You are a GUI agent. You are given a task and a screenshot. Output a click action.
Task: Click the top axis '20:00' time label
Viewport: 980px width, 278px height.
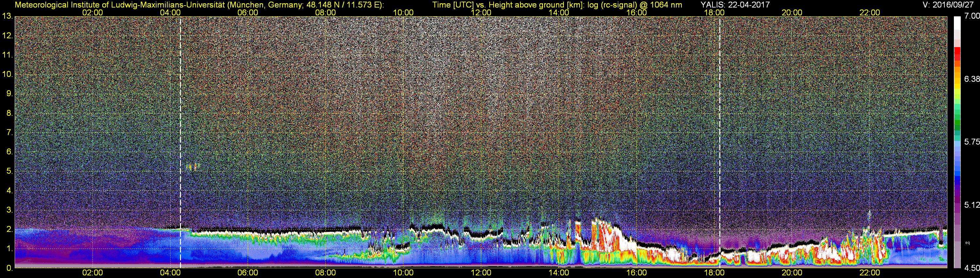792,12
